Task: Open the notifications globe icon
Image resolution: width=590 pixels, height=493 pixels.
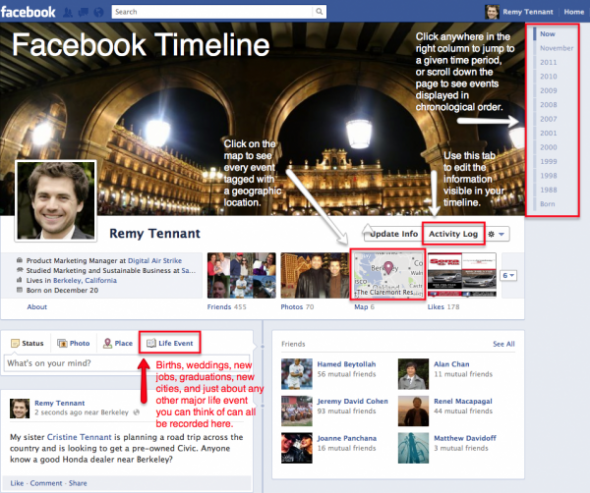Action: 99,12
